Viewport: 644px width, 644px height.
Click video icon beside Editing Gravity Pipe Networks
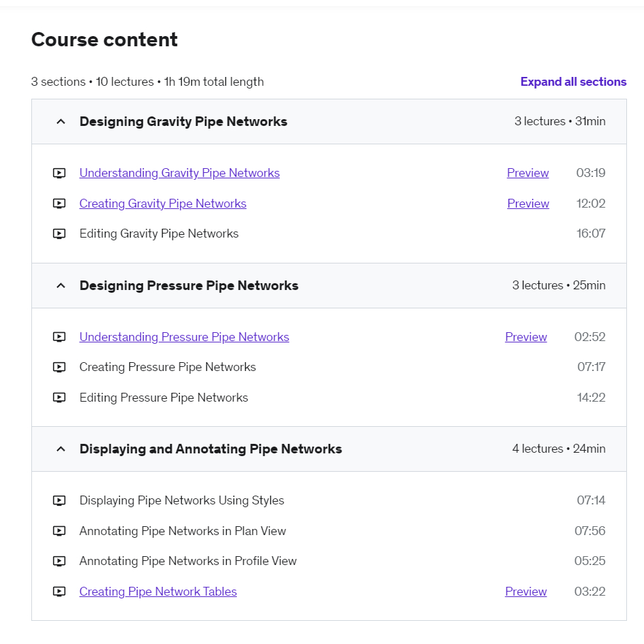click(x=59, y=234)
